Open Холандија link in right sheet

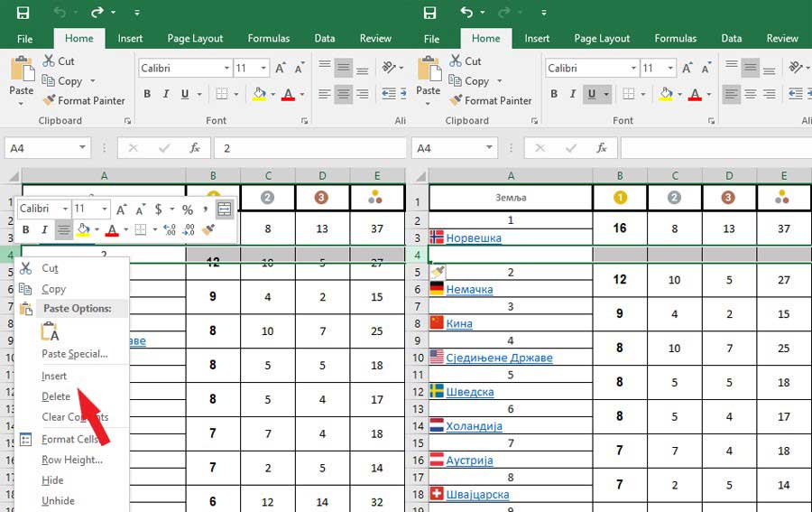click(x=475, y=426)
